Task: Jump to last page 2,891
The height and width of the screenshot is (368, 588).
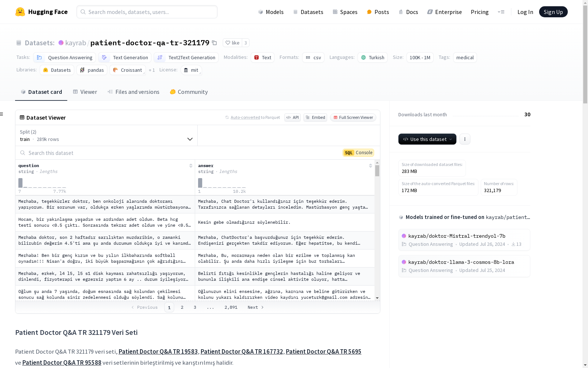Action: coord(231,307)
